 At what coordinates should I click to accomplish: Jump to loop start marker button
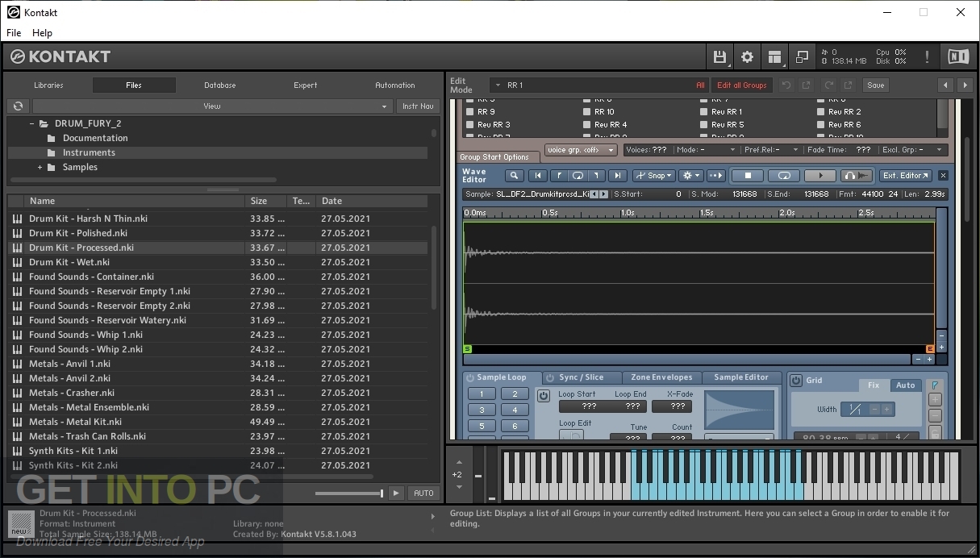[558, 176]
